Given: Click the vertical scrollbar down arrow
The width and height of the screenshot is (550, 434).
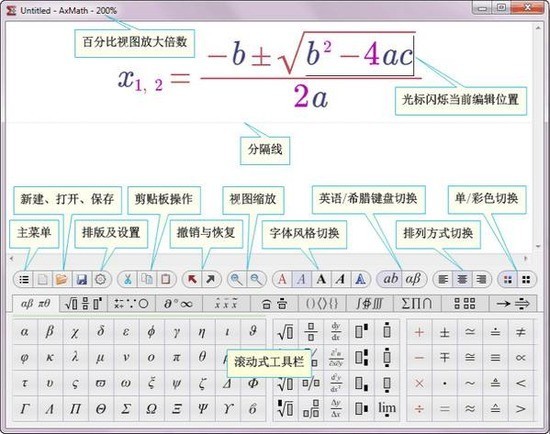Looking at the screenshot, I should 538,247.
